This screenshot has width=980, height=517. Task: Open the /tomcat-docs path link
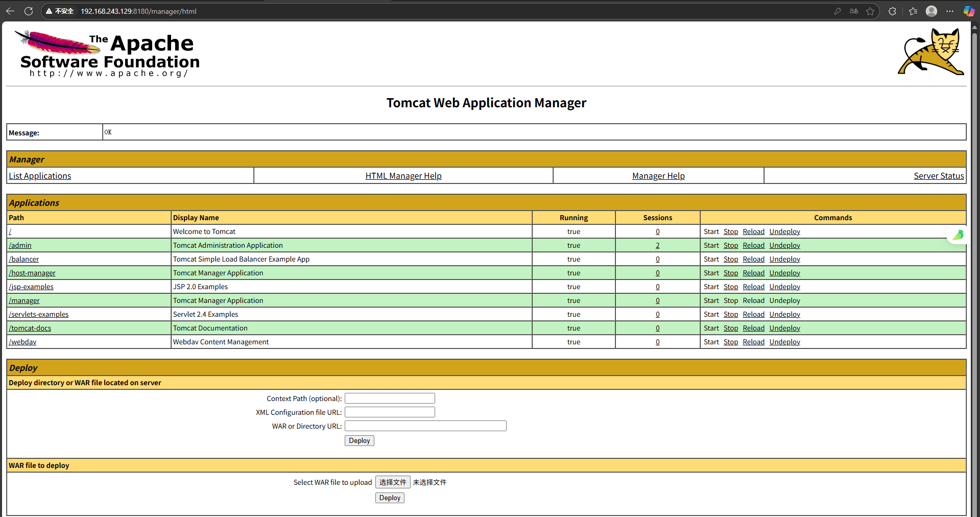30,328
